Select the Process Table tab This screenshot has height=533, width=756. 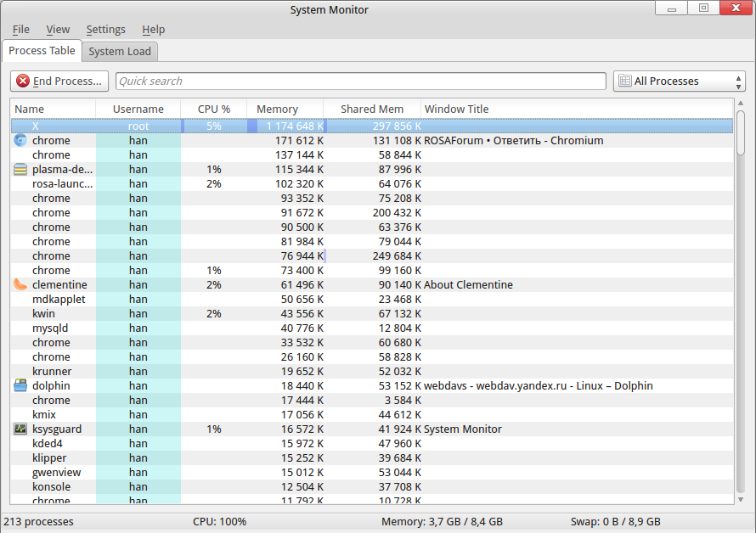coord(42,51)
